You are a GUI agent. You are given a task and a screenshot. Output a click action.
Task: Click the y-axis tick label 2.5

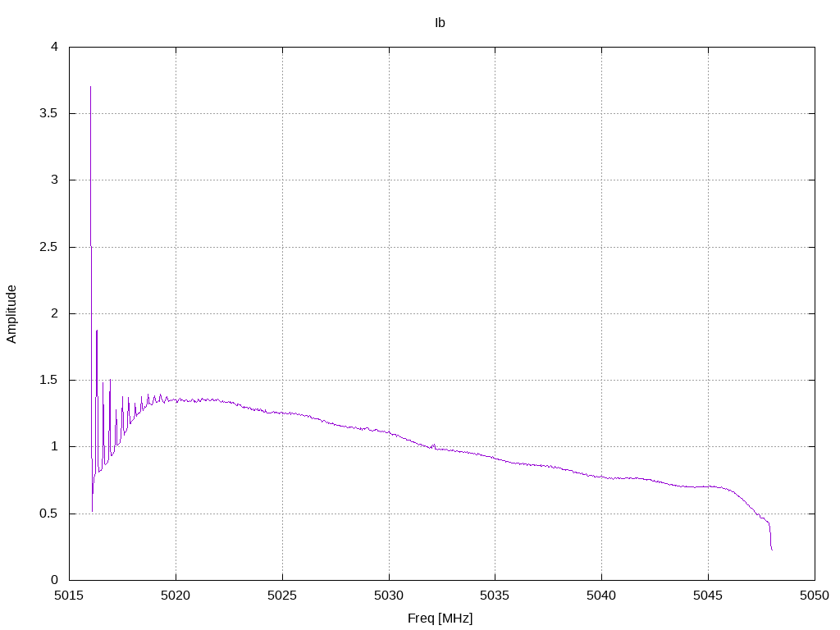click(48, 247)
